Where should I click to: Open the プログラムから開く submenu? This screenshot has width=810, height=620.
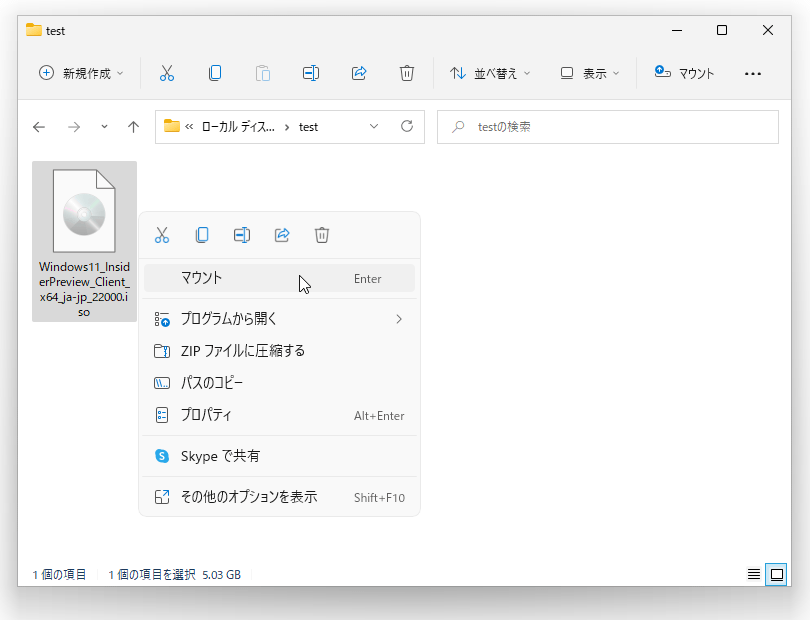(x=279, y=319)
